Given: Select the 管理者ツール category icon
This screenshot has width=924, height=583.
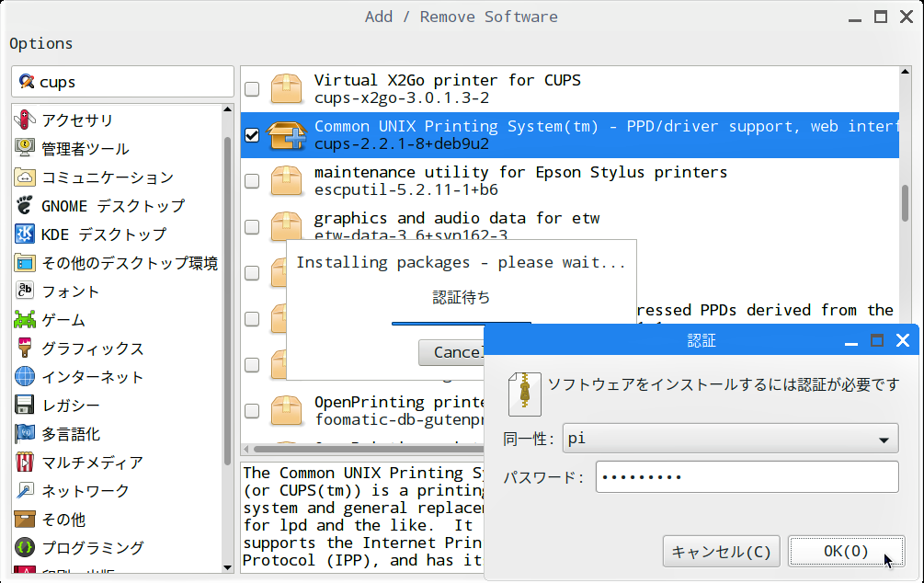Looking at the screenshot, I should [25, 148].
